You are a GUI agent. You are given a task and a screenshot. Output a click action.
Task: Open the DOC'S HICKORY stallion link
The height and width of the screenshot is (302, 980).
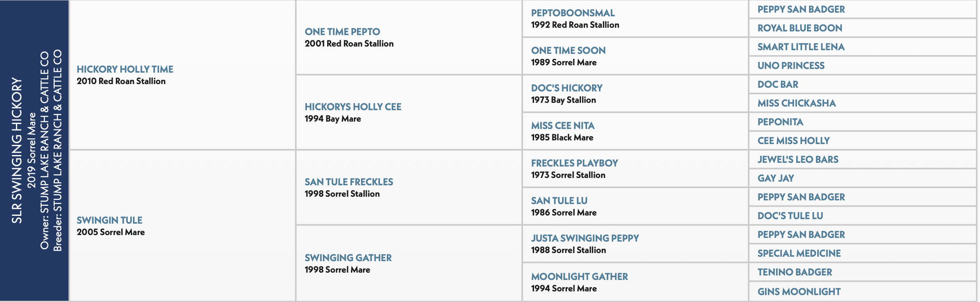pyautogui.click(x=567, y=88)
